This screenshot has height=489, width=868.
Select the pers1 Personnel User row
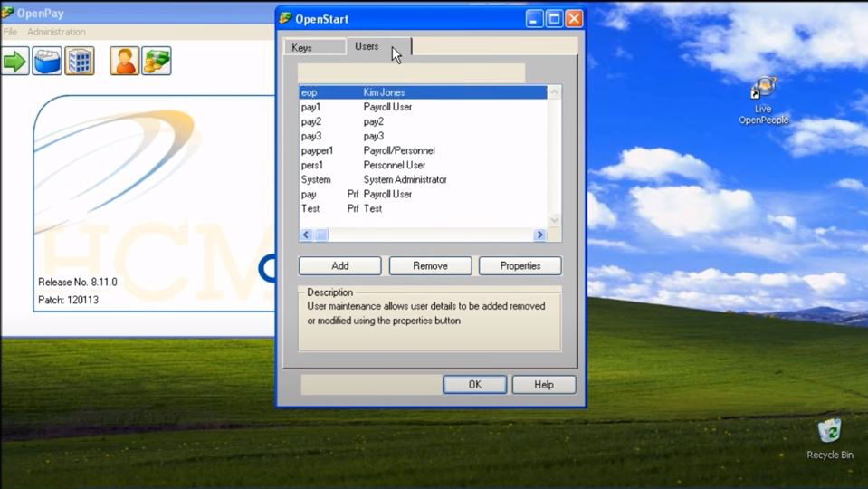click(423, 165)
